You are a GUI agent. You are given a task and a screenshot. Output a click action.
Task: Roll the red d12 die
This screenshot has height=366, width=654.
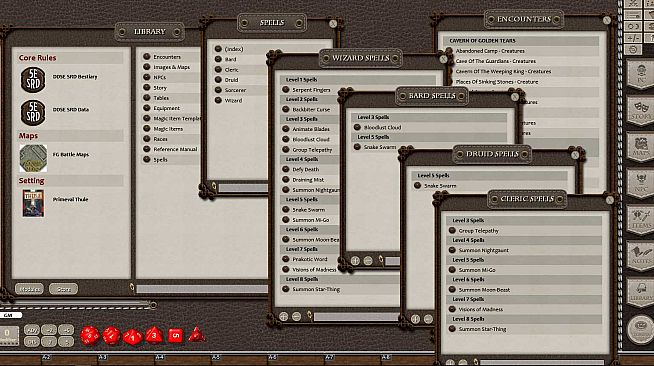point(111,336)
